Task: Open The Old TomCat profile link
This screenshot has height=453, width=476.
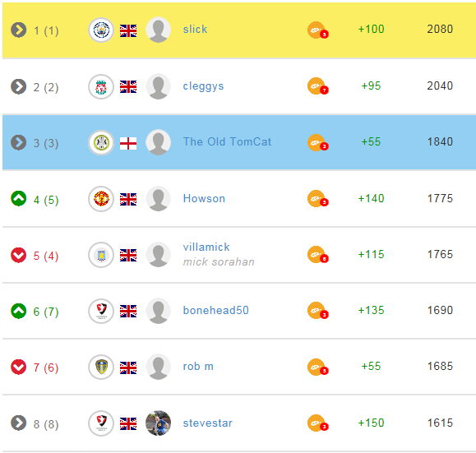Action: 227,141
